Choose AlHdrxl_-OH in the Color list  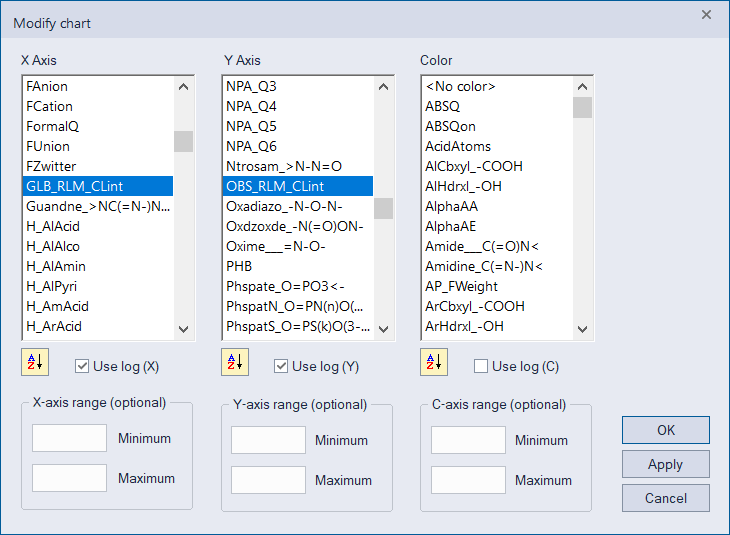coord(497,186)
